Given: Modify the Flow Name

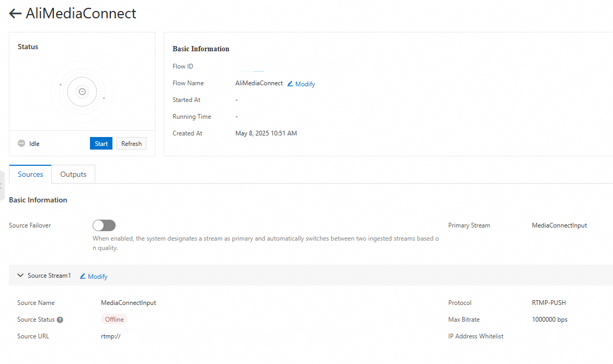Looking at the screenshot, I should pos(301,84).
